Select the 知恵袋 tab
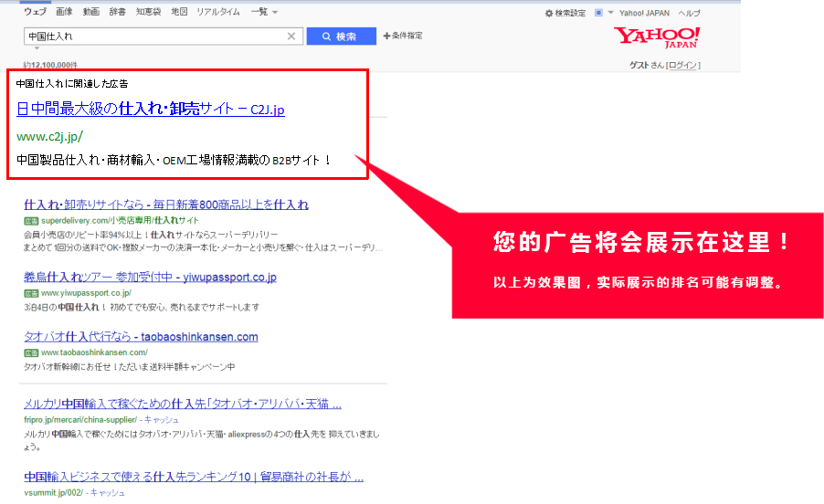This screenshot has width=824, height=504. click(148, 12)
